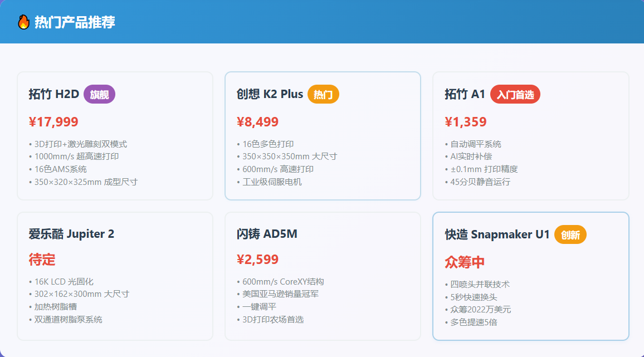Click the 创新 badge on Snapmaker U1

point(570,234)
